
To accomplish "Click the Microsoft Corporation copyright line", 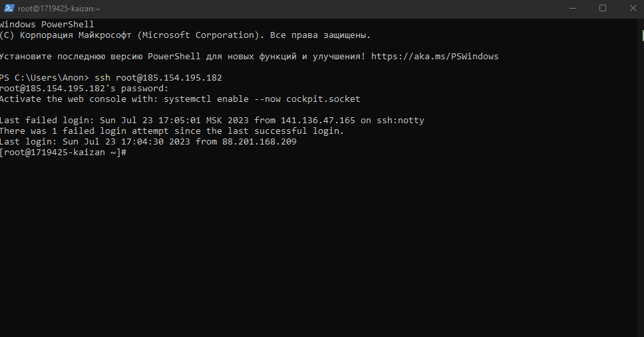I will coord(185,35).
